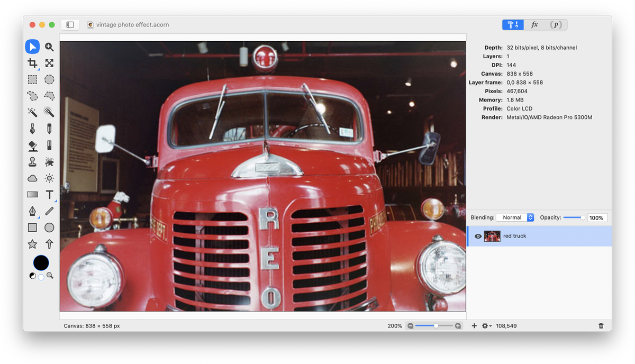The width and height of the screenshot is (635, 364).
Task: Select the red truck layer name
Action: pyautogui.click(x=514, y=236)
